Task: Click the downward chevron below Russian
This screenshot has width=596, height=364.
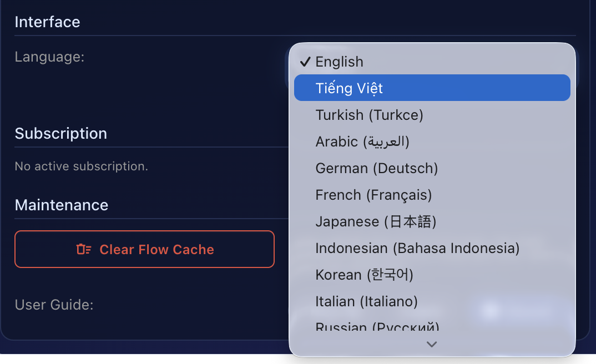Action: pyautogui.click(x=431, y=344)
